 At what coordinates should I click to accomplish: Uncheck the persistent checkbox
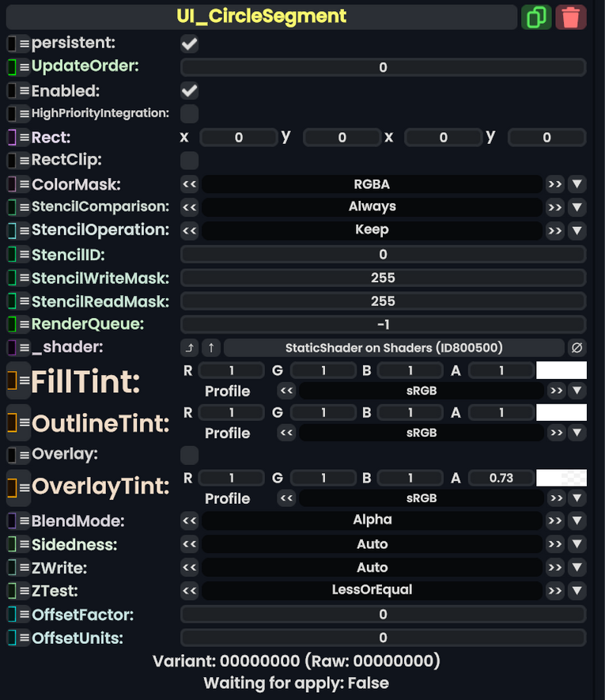190,44
